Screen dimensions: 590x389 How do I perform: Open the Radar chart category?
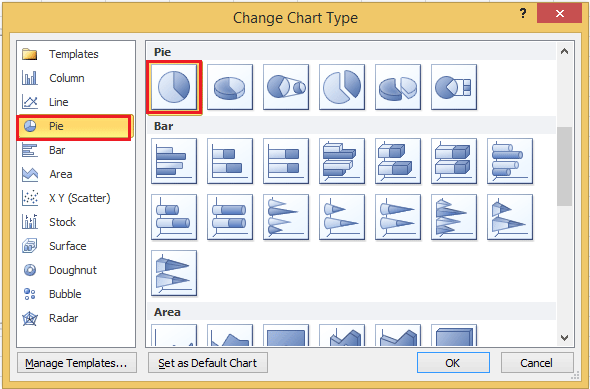[76, 318]
